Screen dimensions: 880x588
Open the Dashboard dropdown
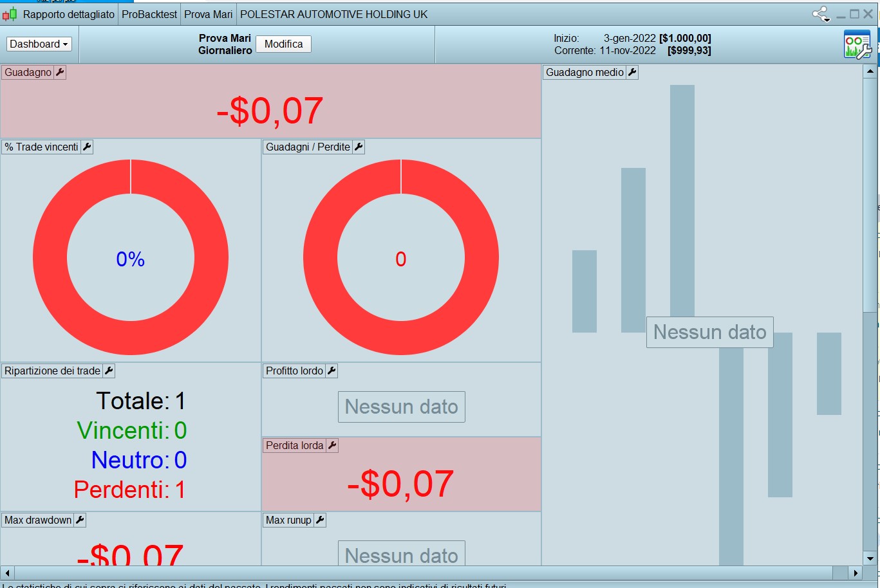(x=39, y=44)
